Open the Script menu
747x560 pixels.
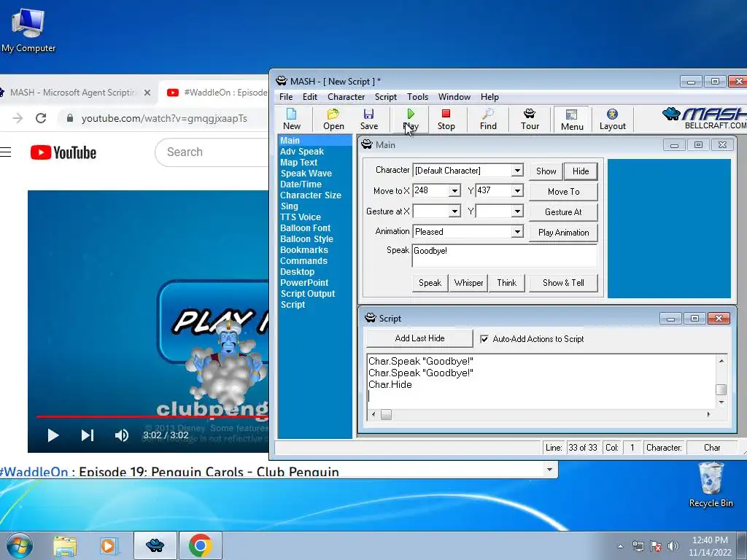tap(385, 97)
